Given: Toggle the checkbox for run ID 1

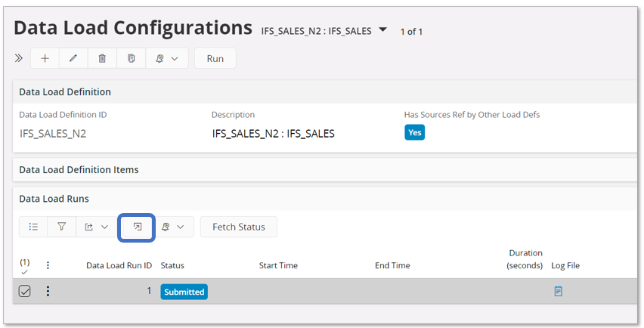Looking at the screenshot, I should [x=24, y=291].
